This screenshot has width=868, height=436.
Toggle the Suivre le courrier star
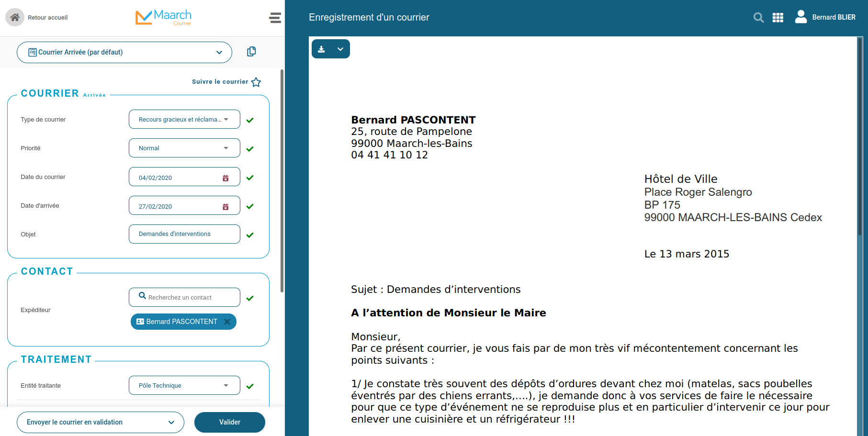click(256, 82)
